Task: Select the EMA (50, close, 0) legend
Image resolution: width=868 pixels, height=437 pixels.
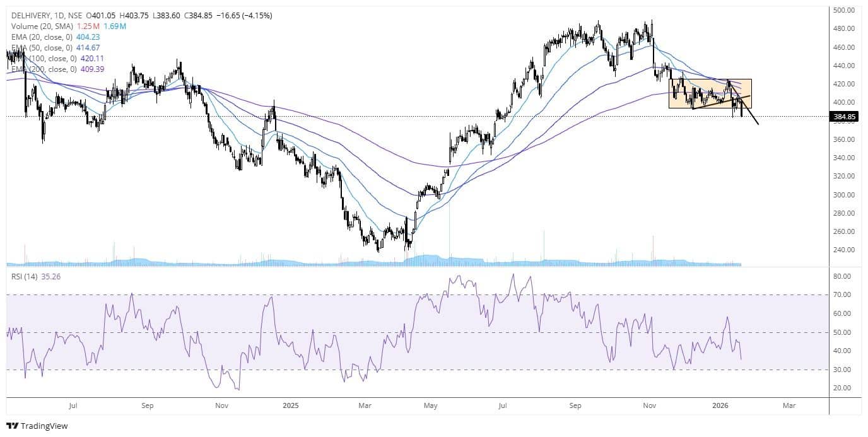Action: [42, 47]
